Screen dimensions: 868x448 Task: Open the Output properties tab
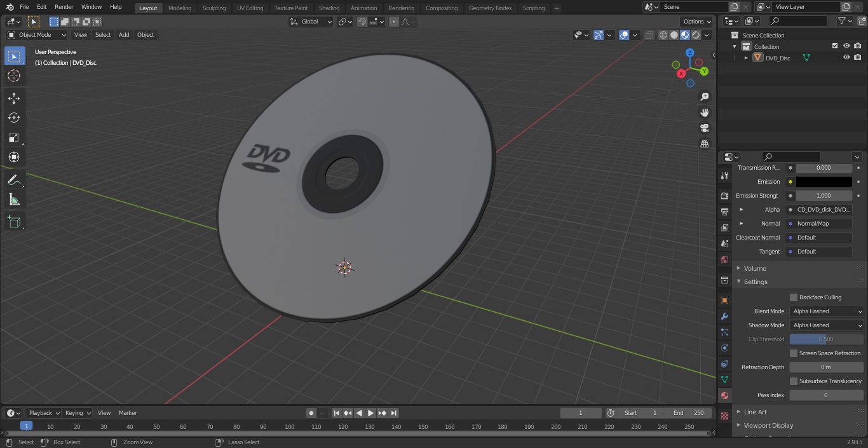pos(724,212)
